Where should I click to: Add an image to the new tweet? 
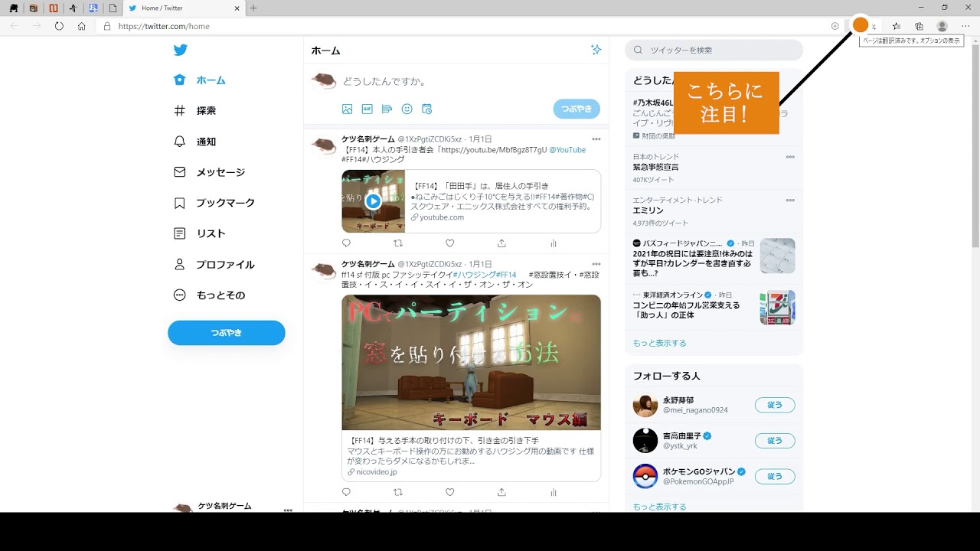click(347, 109)
